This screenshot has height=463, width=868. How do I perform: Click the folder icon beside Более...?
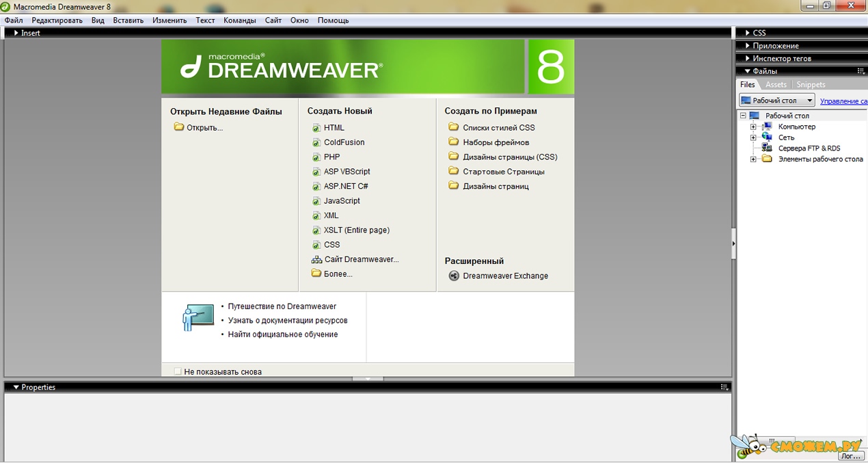point(316,274)
